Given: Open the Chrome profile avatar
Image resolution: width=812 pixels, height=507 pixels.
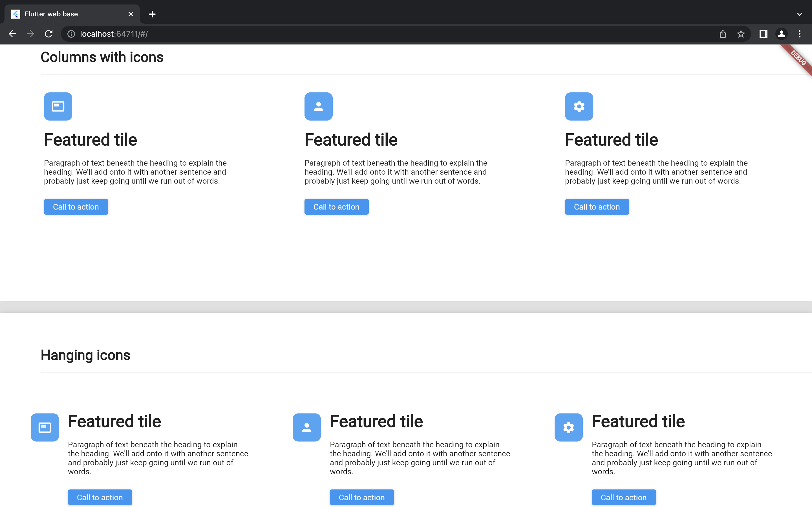Looking at the screenshot, I should coord(781,34).
